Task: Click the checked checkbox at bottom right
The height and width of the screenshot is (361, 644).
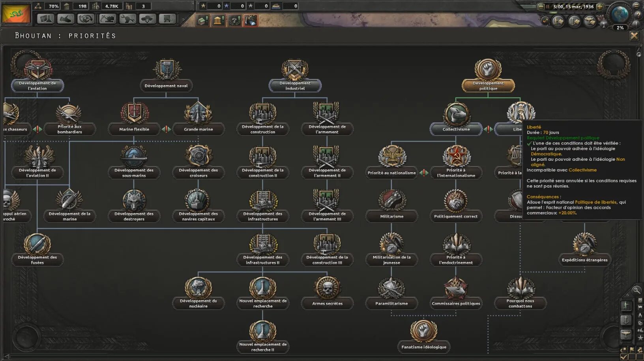Action: (624, 357)
